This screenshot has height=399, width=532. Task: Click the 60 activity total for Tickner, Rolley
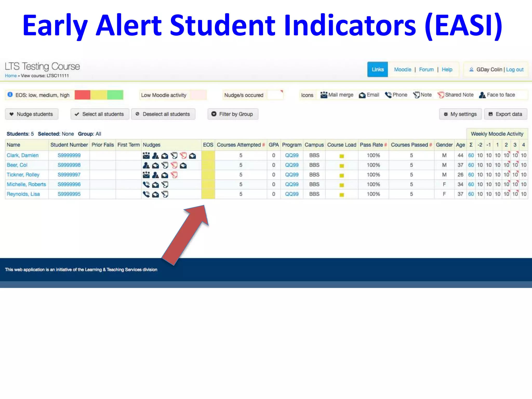click(471, 175)
